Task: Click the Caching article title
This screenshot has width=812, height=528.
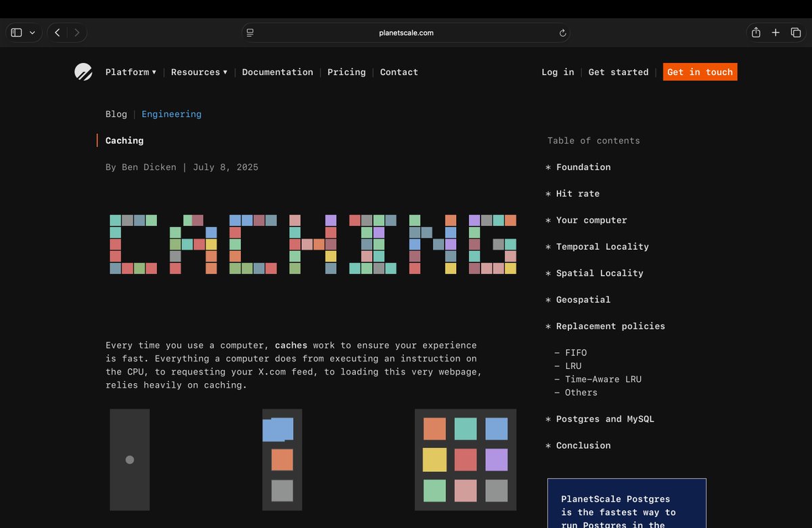Action: [x=125, y=140]
